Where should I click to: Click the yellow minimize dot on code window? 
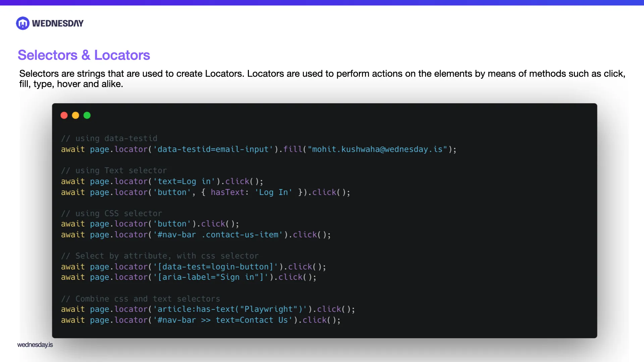(x=75, y=115)
